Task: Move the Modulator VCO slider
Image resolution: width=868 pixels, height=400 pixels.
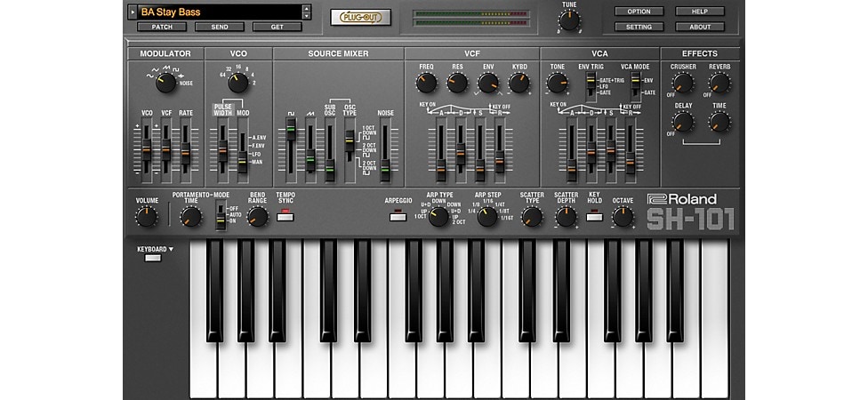Action: click(147, 150)
